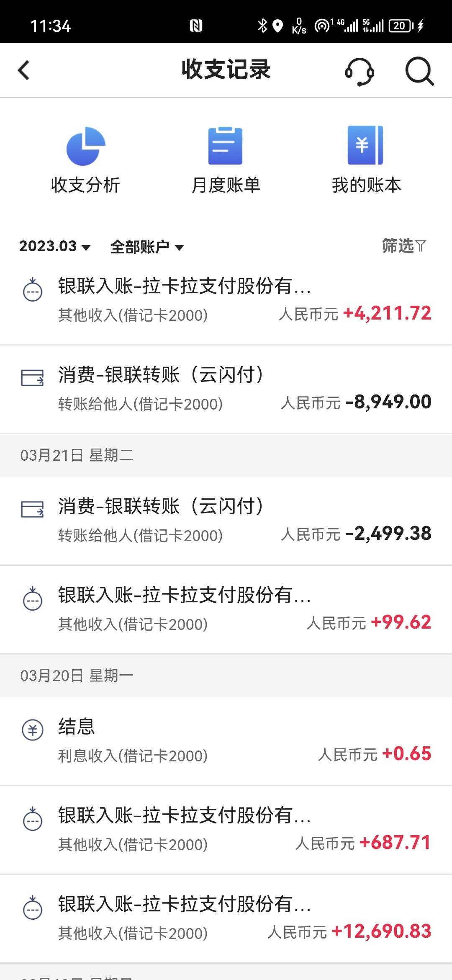
Task: Tap the 结息 yen coin icon
Action: click(32, 730)
